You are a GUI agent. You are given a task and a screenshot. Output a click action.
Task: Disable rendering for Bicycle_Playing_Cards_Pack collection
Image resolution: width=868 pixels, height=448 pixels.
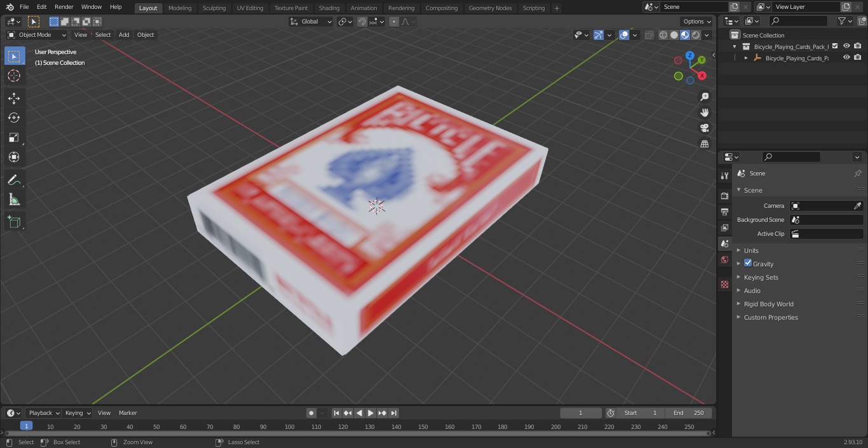(x=858, y=46)
